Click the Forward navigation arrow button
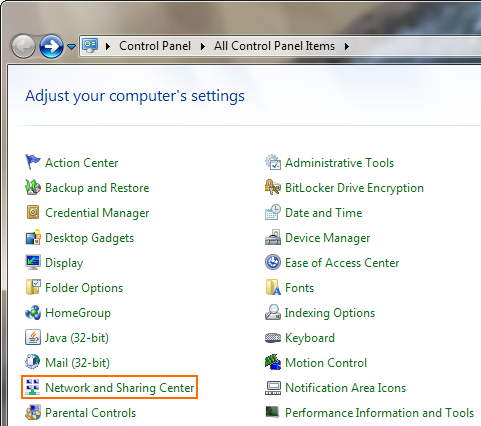 pos(51,46)
